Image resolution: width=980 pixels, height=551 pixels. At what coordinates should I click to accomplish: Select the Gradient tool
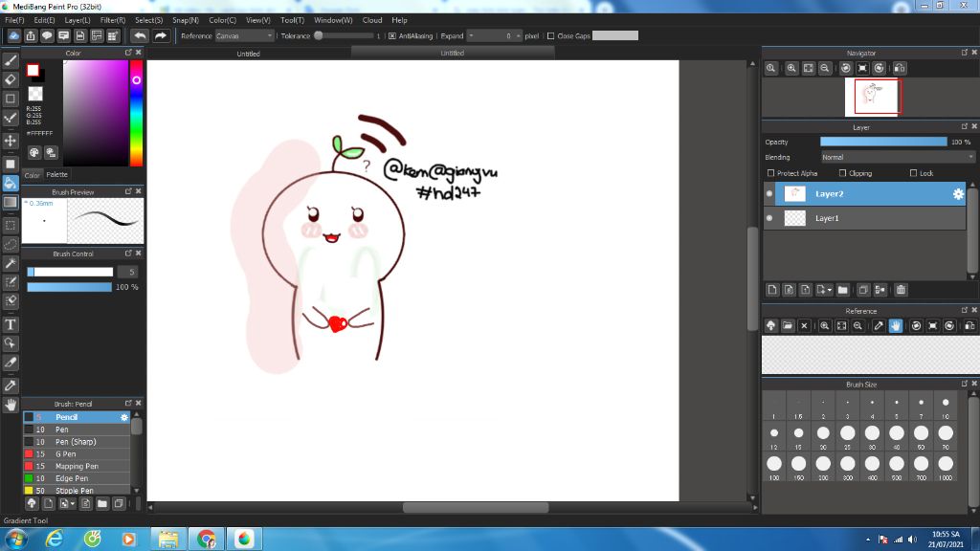tap(11, 203)
